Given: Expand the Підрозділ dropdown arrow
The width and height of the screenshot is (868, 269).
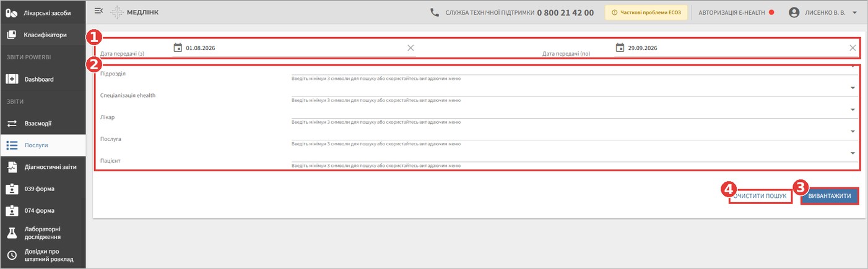Looking at the screenshot, I should pyautogui.click(x=853, y=66).
